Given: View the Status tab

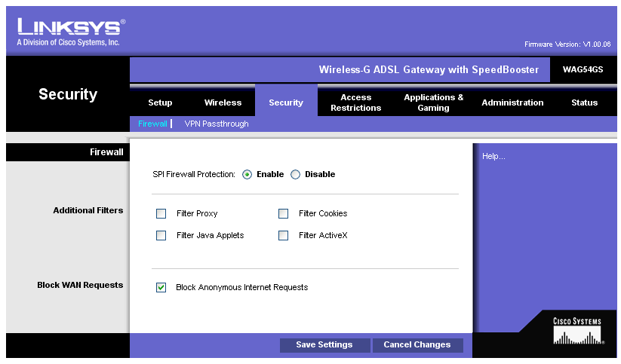Looking at the screenshot, I should click(x=584, y=102).
